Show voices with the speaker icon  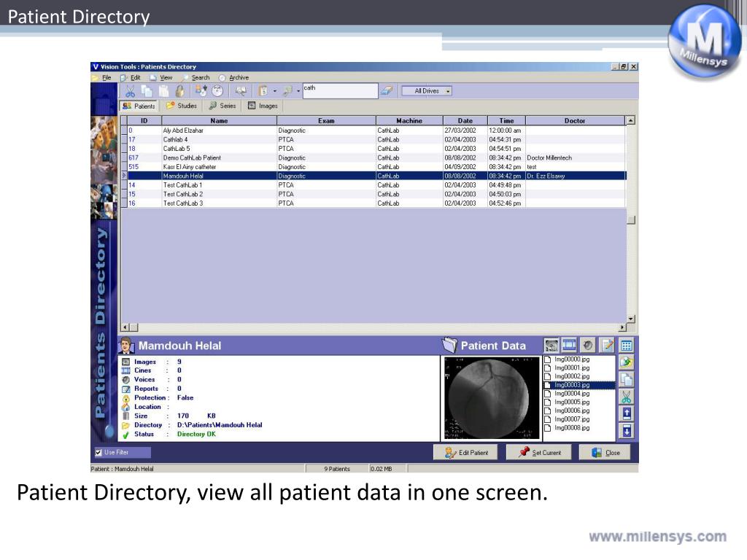pyautogui.click(x=588, y=345)
